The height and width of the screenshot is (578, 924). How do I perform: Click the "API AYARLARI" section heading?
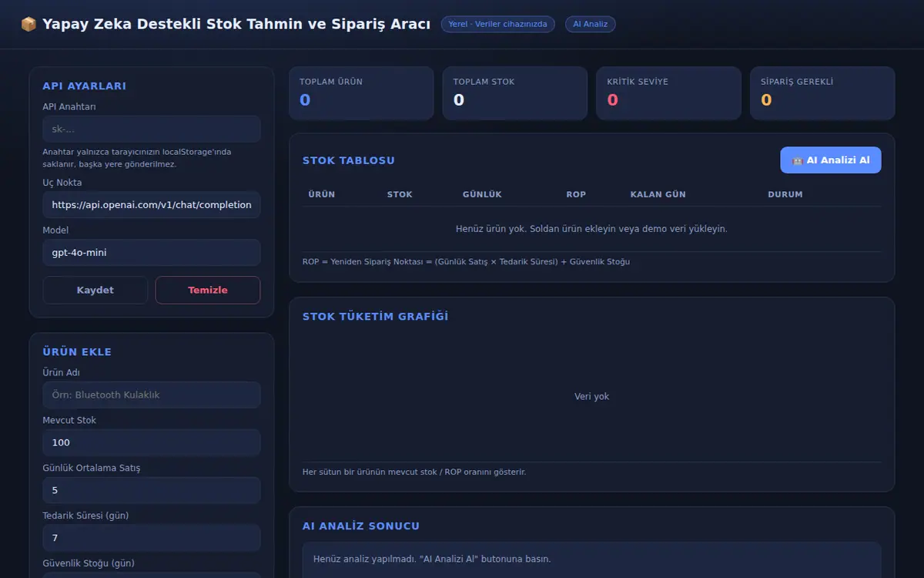[85, 86]
